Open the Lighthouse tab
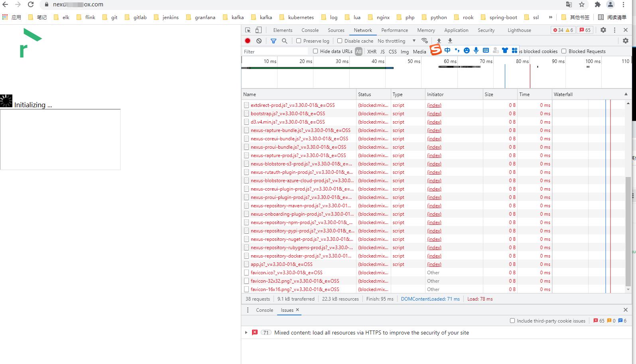This screenshot has height=364, width=636. 519,30
